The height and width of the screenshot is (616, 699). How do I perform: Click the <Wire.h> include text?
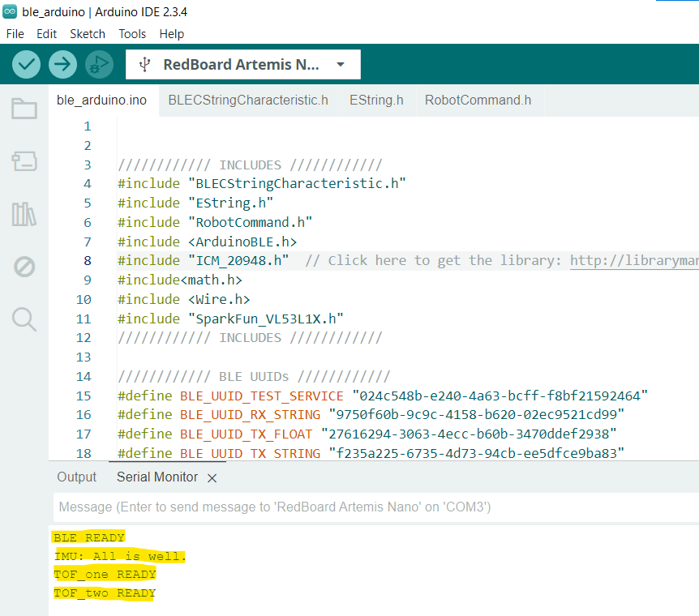coord(219,299)
